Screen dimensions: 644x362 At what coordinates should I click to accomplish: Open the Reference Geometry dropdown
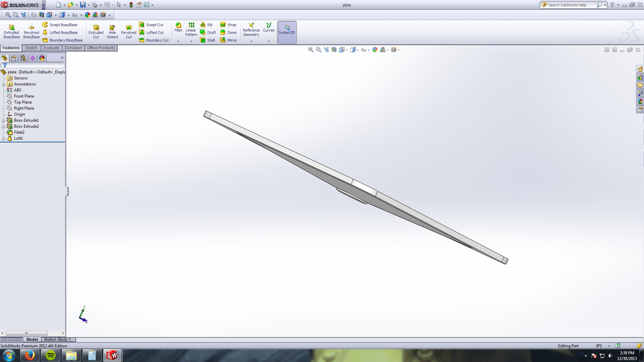click(251, 41)
